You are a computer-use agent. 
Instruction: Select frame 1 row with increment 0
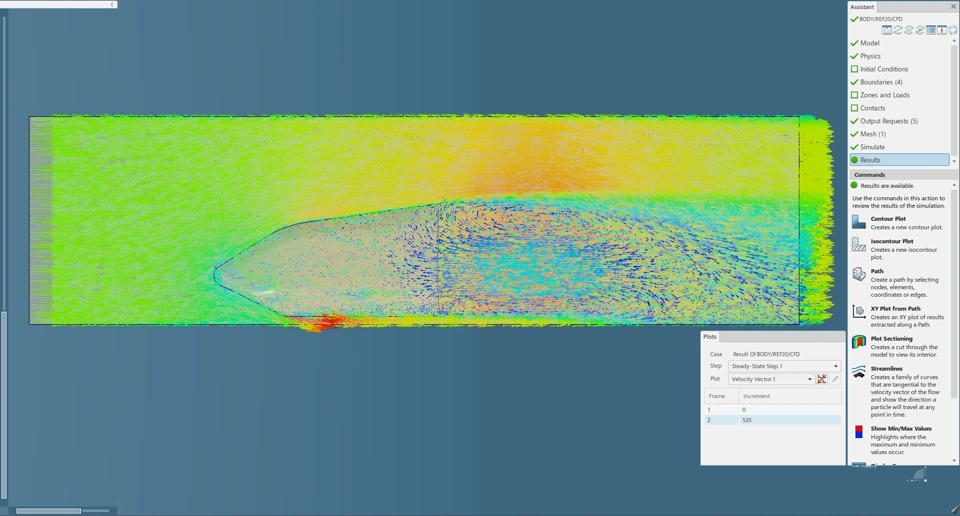(x=772, y=409)
